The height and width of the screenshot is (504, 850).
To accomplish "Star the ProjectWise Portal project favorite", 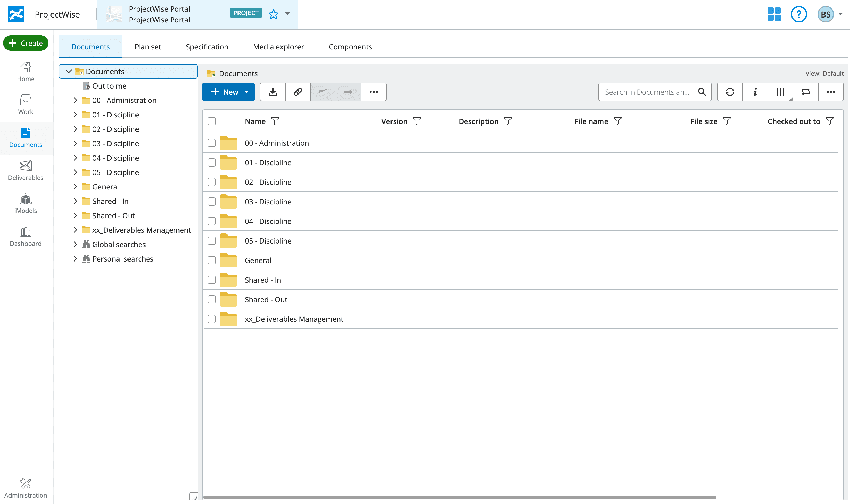I will coord(274,14).
